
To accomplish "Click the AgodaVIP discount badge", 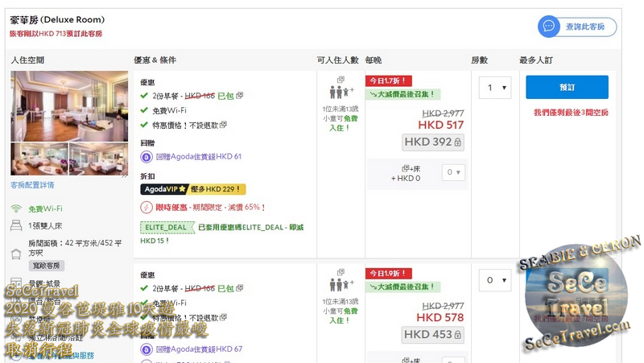I will click(x=193, y=189).
